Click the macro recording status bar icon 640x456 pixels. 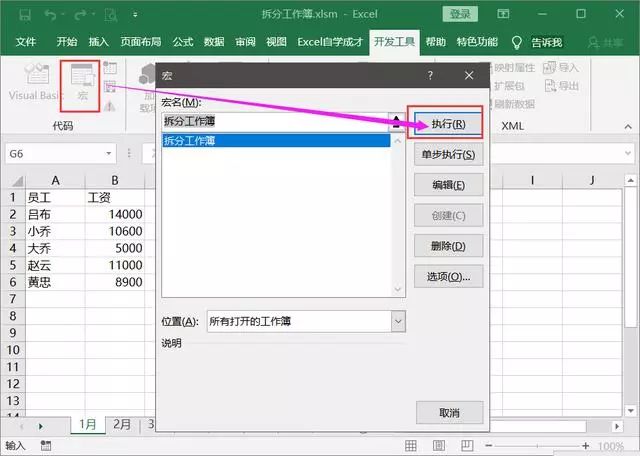point(46,445)
